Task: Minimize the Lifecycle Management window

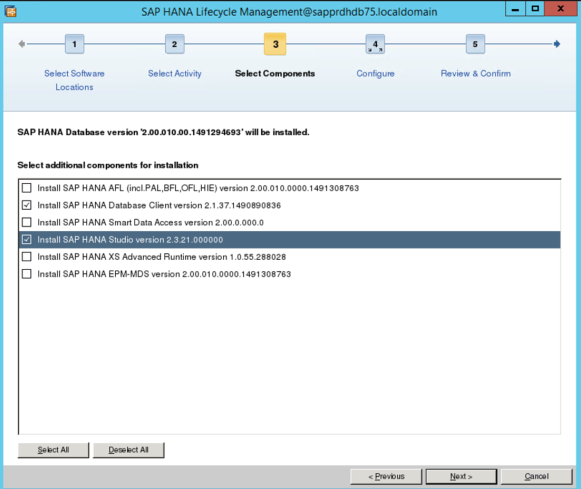Action: [515, 9]
